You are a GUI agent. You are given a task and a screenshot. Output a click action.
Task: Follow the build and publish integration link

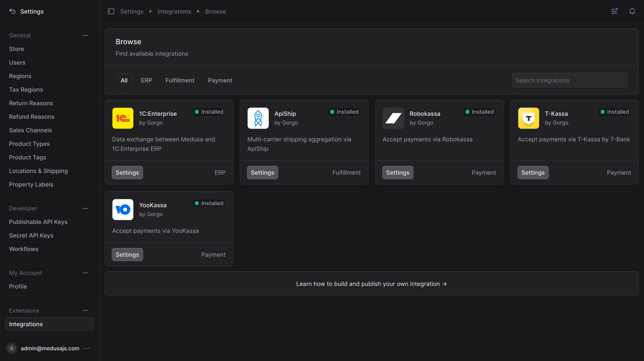[372, 284]
